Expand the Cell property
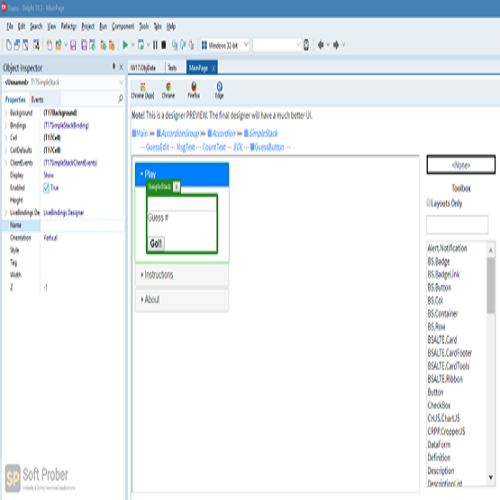500x500 pixels. coord(6,138)
